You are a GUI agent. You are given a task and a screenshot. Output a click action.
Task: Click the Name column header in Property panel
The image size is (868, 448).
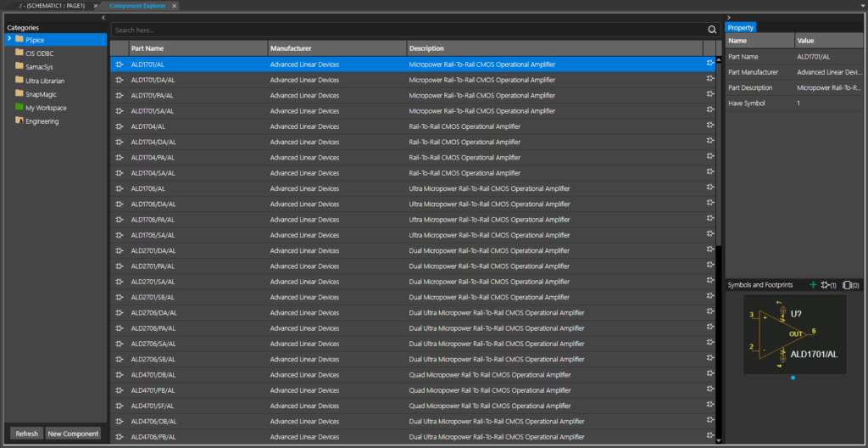click(760, 41)
